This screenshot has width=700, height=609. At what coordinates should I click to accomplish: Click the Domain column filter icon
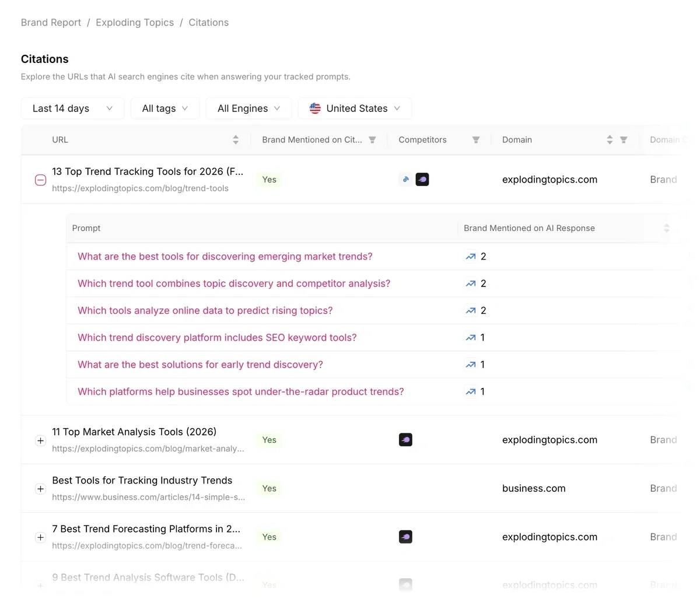click(624, 140)
